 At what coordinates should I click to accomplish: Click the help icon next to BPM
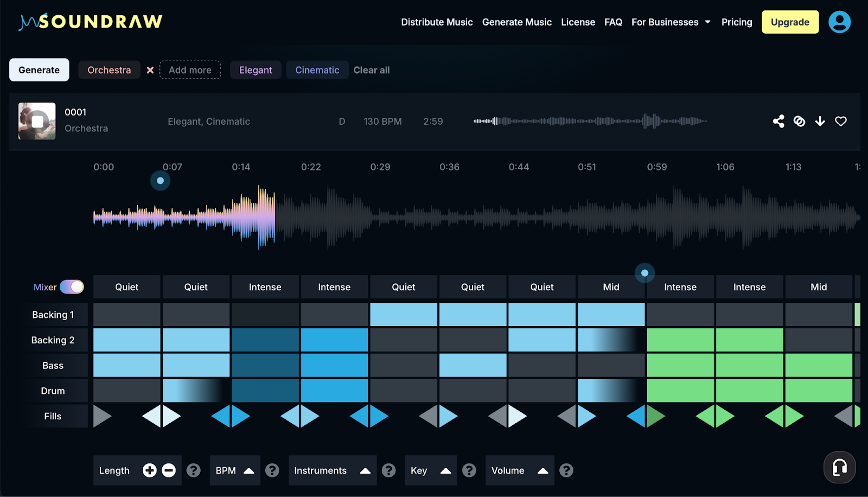click(x=272, y=470)
